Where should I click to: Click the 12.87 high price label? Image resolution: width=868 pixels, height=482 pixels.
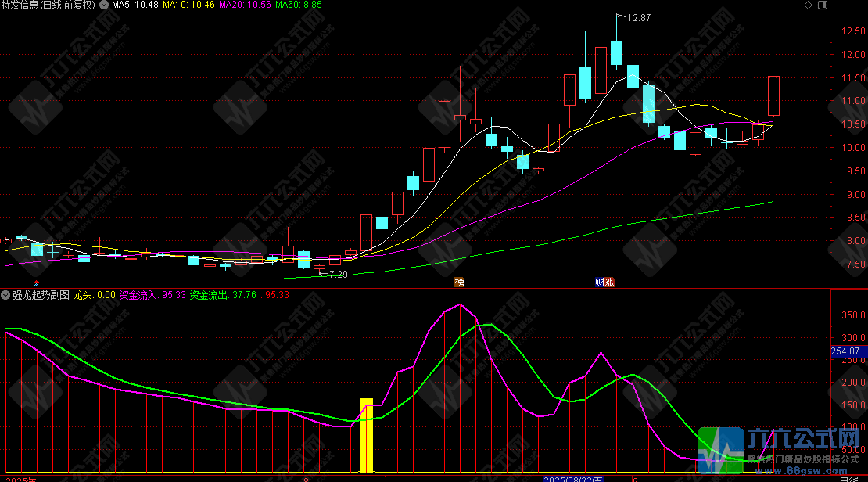638,17
